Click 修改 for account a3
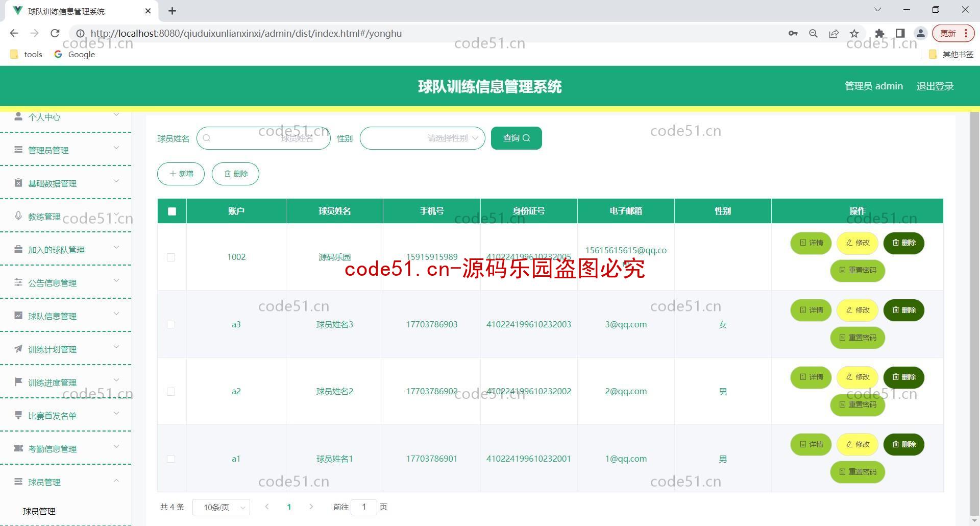Viewport: 980px width, 526px height. (x=857, y=310)
